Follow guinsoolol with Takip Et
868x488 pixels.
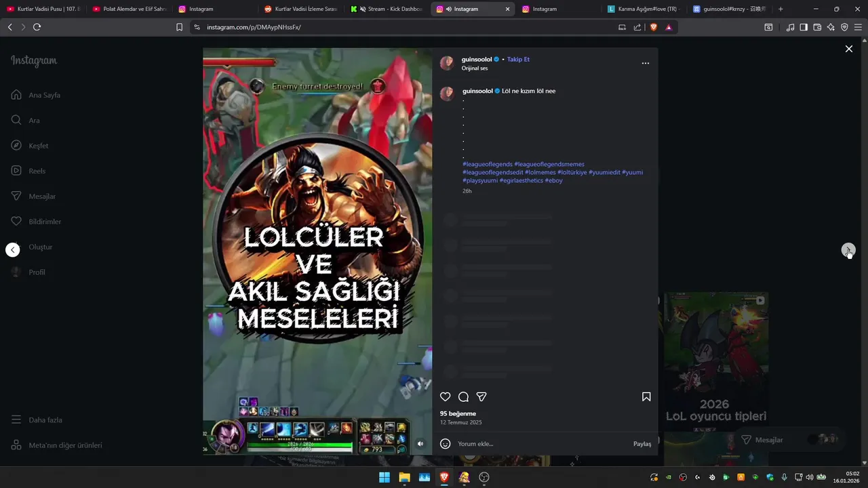(518, 59)
